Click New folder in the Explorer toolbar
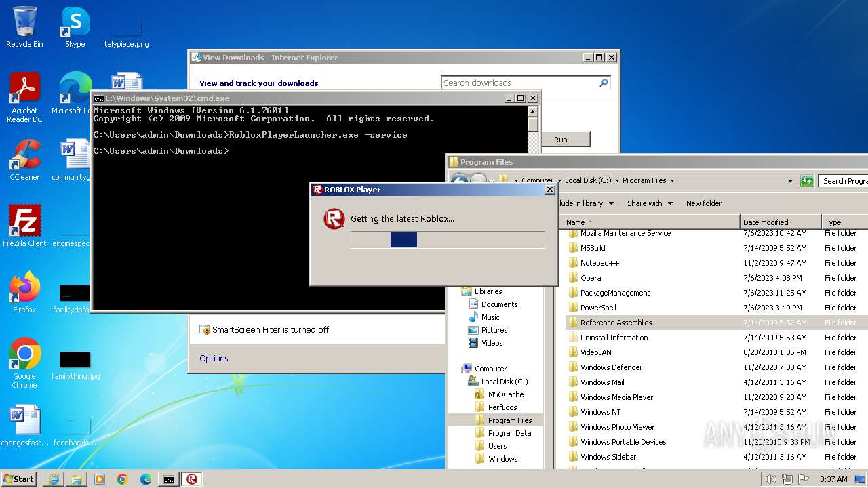This screenshot has height=488, width=868. [x=704, y=203]
